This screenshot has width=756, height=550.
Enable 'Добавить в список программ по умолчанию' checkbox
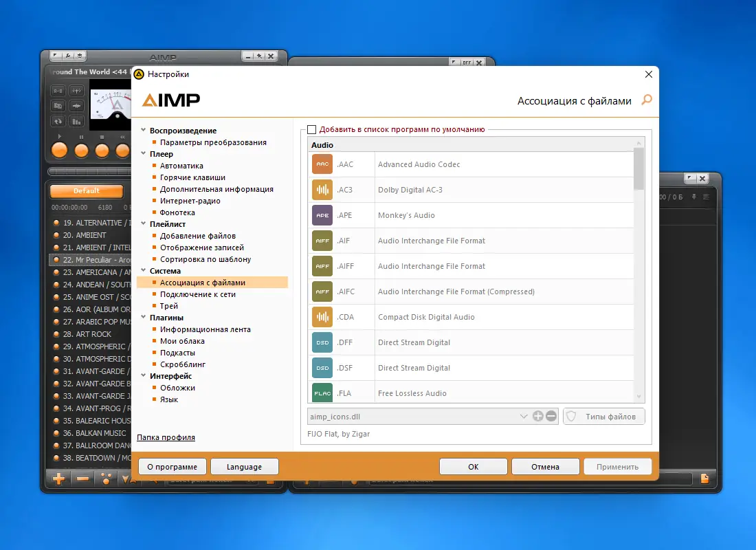coord(312,129)
